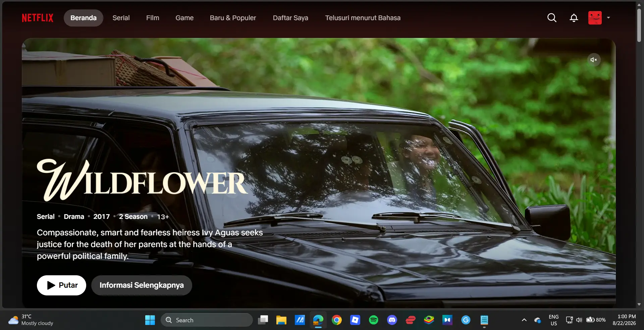The height and width of the screenshot is (330, 644).
Task: Open the blue slashes app on taskbar
Action: click(x=300, y=320)
